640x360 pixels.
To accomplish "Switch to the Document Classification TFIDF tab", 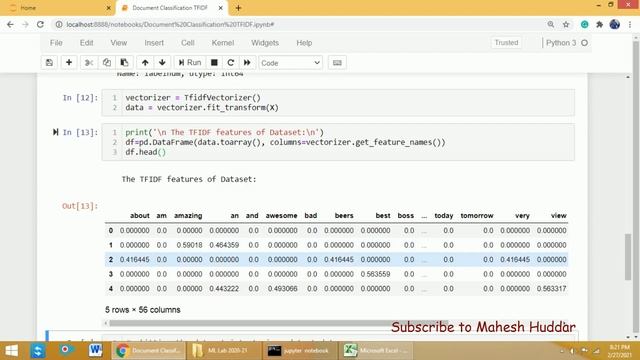I will [171, 8].
